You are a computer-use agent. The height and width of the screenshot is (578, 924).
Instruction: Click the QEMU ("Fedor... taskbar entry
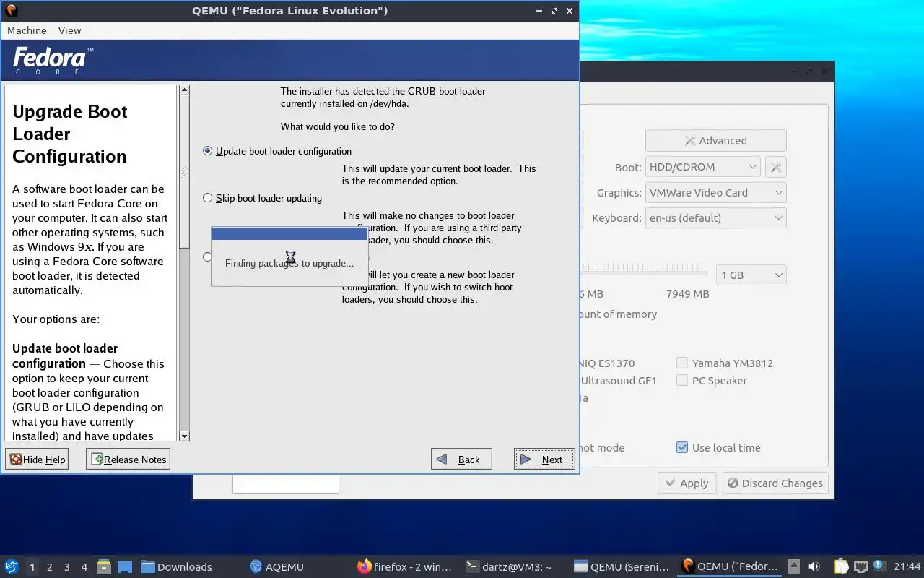(730, 566)
